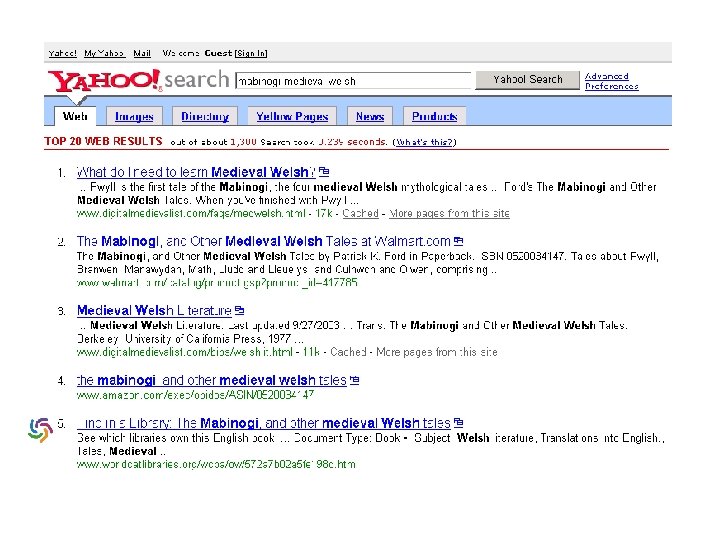Click the Yahoo! Search button
720x540 pixels.
click(528, 80)
